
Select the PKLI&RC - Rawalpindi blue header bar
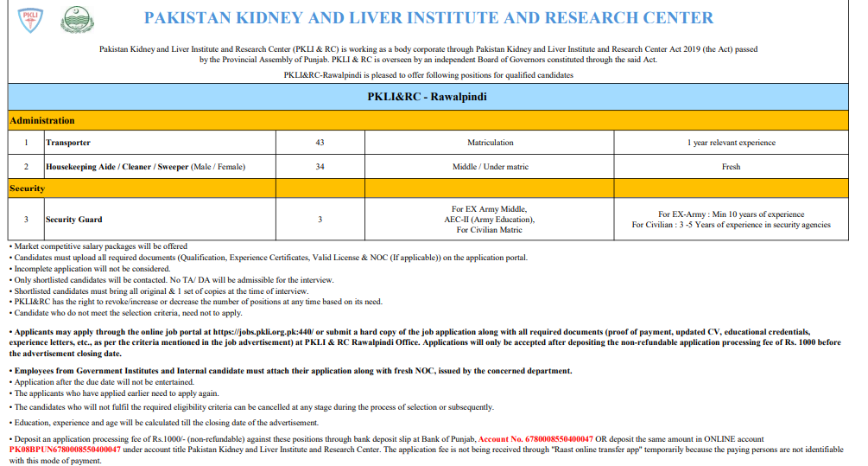[427, 97]
